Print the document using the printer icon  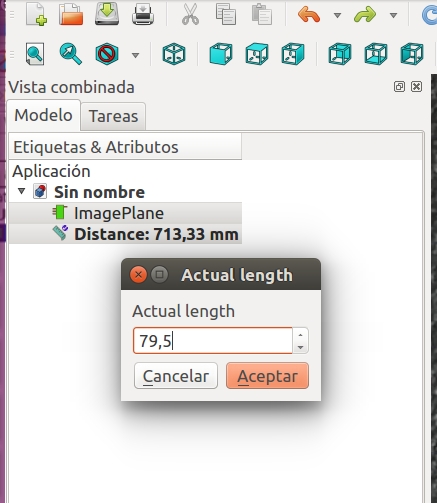[x=143, y=15]
